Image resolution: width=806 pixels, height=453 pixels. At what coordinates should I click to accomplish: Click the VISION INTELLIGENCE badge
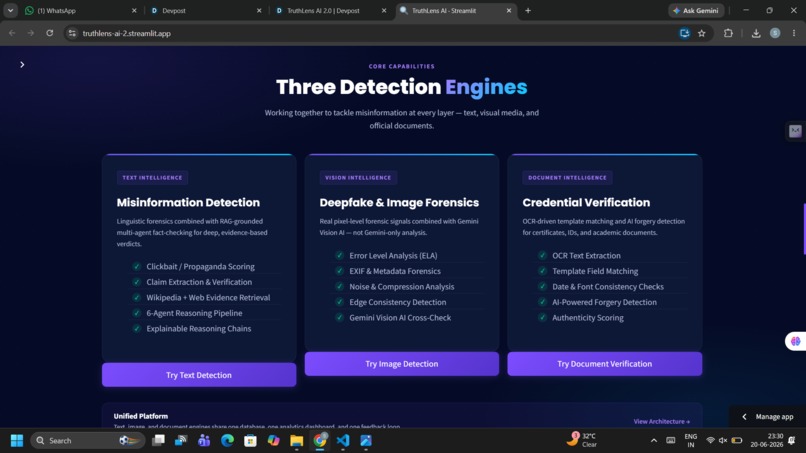coord(358,177)
